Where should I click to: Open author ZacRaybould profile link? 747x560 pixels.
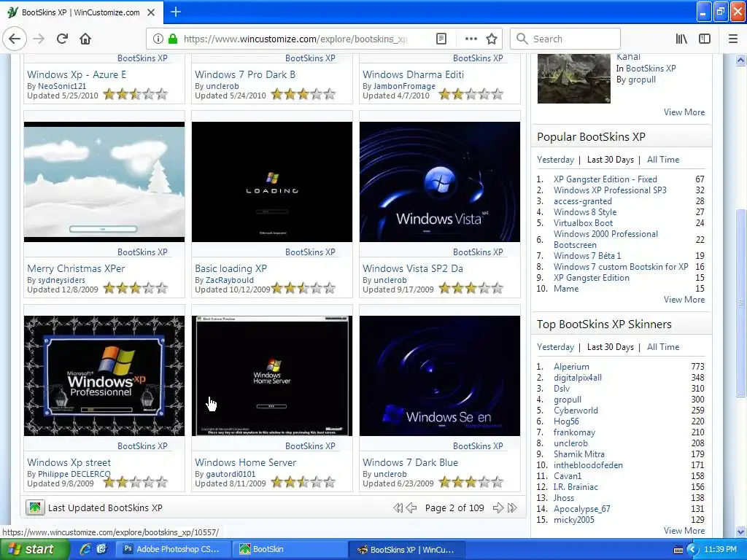click(230, 280)
